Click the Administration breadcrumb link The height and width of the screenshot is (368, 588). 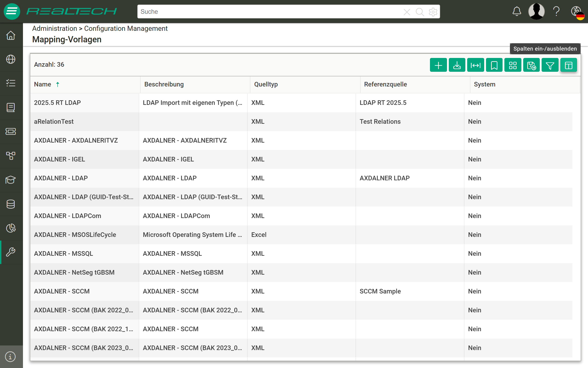(x=55, y=29)
